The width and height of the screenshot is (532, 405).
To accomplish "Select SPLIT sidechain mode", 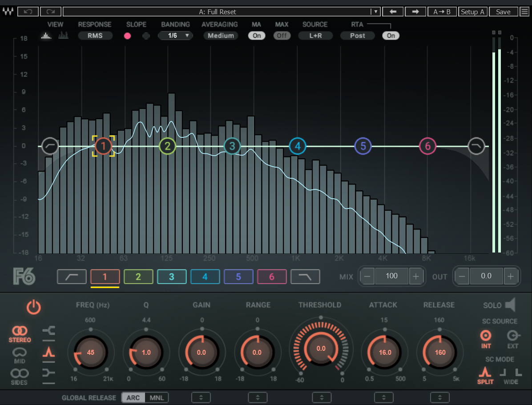I will (x=485, y=376).
